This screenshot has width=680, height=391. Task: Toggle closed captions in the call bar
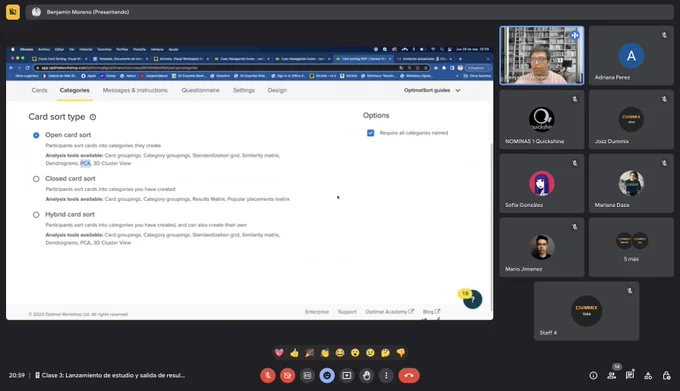307,375
